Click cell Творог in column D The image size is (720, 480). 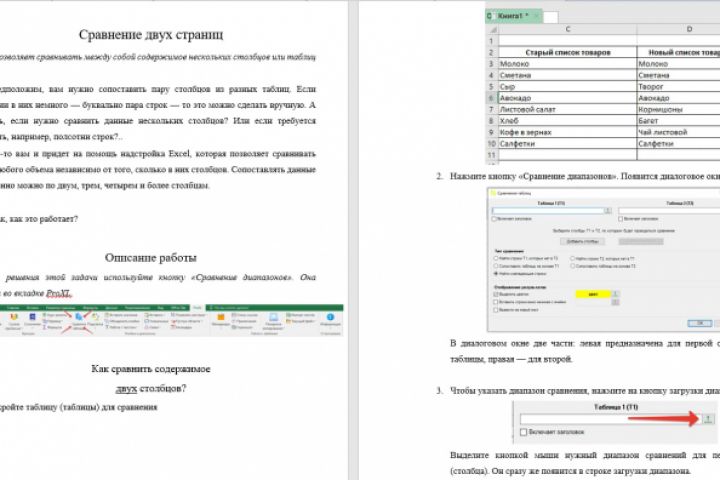(679, 86)
